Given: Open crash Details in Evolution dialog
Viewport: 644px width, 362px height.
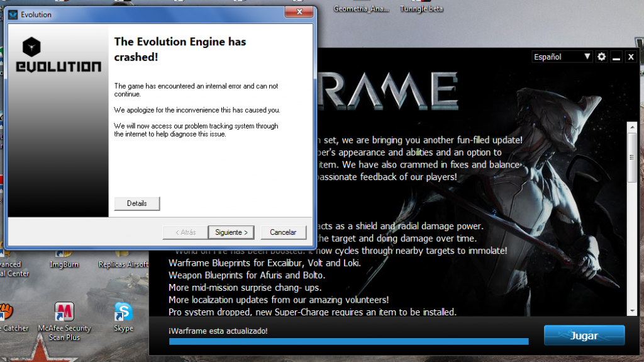Looking at the screenshot, I should (136, 203).
